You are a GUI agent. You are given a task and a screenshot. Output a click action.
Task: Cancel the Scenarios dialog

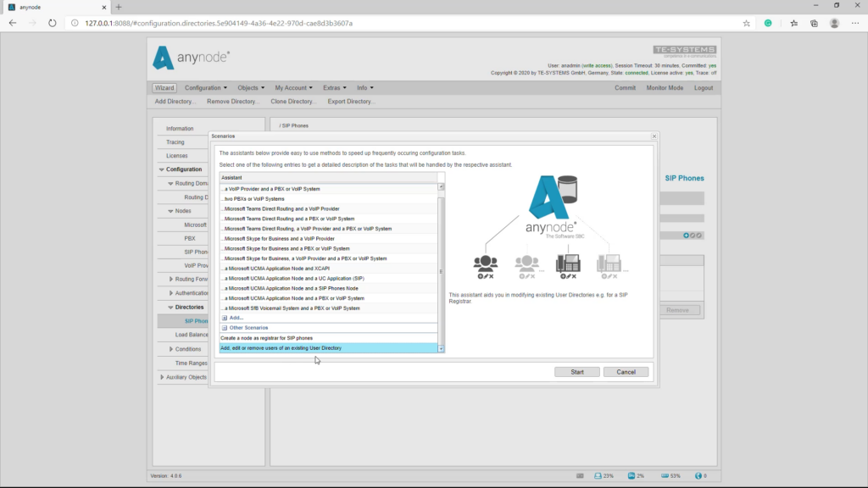[626, 373]
